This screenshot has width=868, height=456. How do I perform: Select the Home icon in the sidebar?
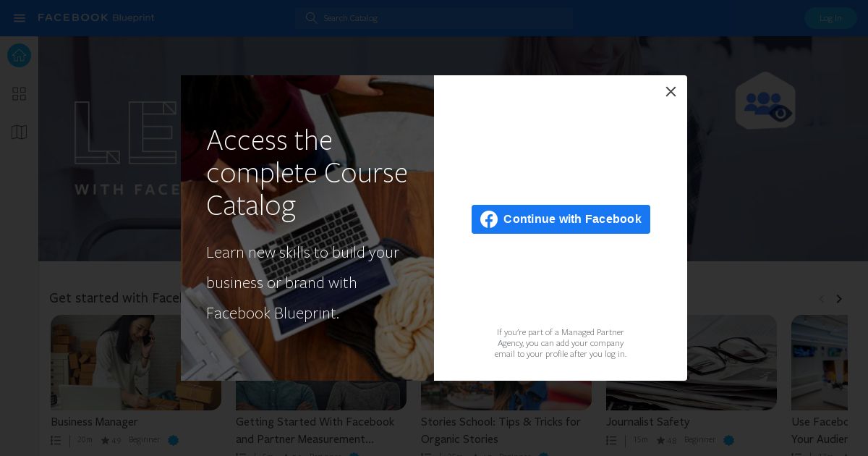click(x=20, y=56)
